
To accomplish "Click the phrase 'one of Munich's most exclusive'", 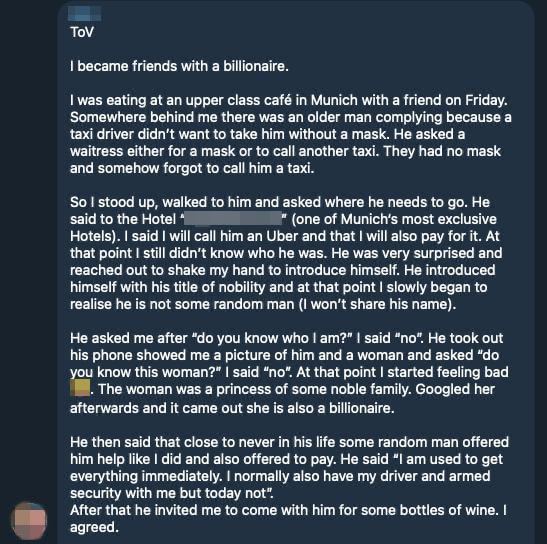I will [394, 219].
